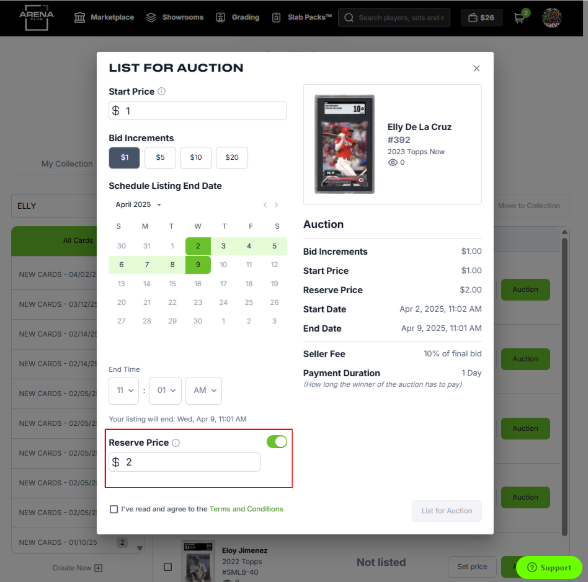The width and height of the screenshot is (588, 582).
Task: Select April 10 on the calendar
Action: pyautogui.click(x=224, y=264)
